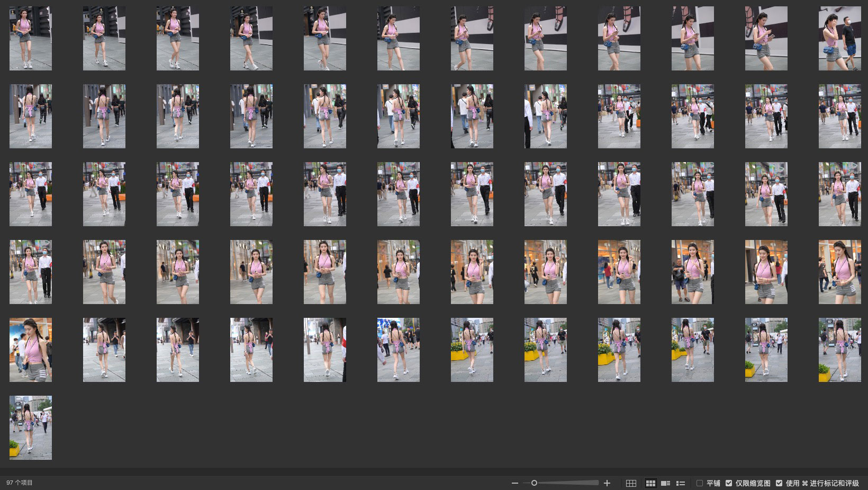Select the first thumbnail in the fifth row
The height and width of the screenshot is (490, 868).
(31, 350)
